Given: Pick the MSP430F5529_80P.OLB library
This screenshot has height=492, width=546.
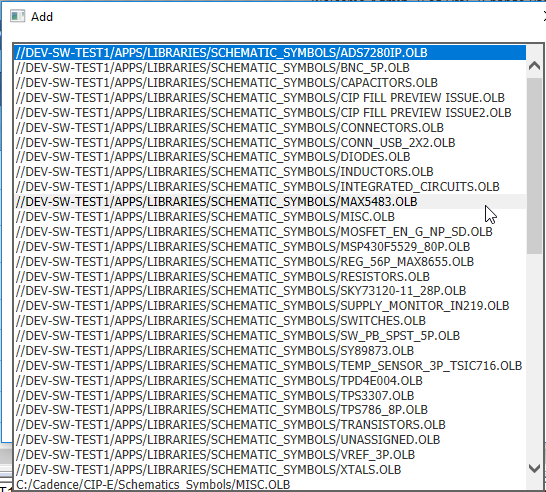Looking at the screenshot, I should coord(270,247).
